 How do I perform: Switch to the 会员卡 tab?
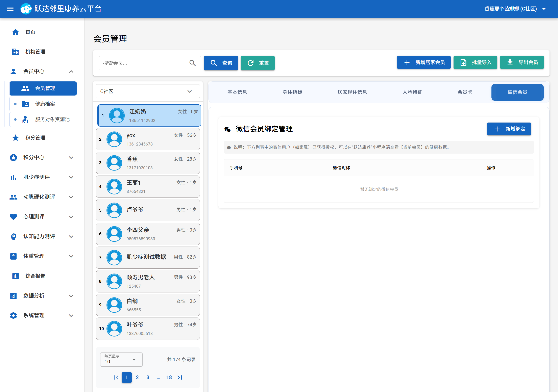[x=465, y=92]
